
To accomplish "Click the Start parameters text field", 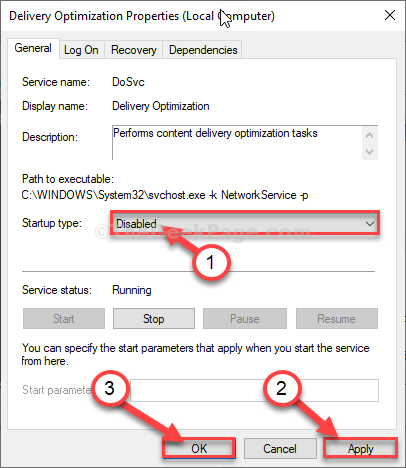I will [x=254, y=390].
